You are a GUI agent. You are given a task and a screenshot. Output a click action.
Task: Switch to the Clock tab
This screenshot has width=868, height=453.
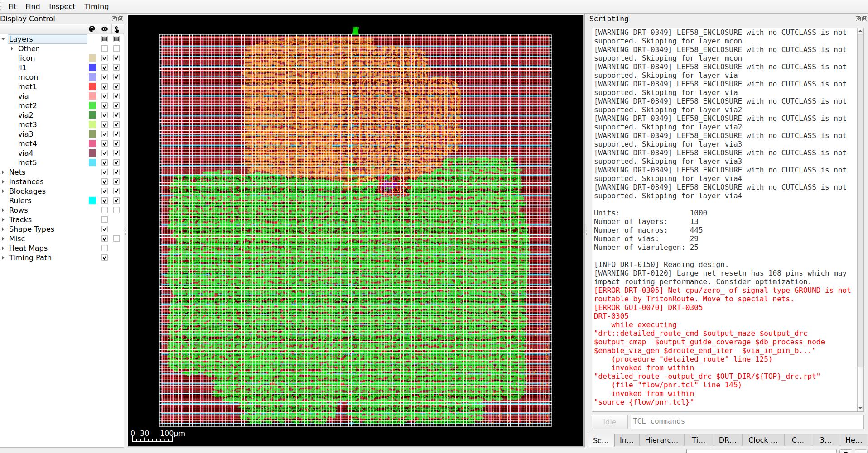[x=762, y=440]
